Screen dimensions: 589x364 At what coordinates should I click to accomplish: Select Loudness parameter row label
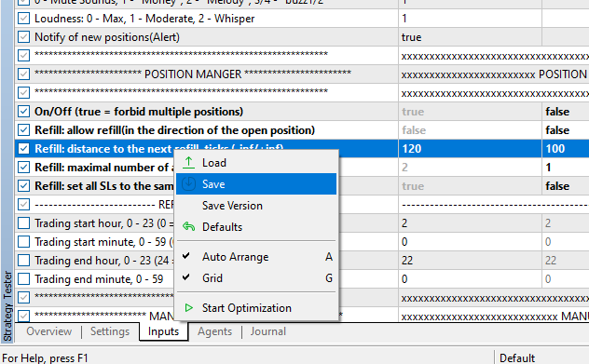144,19
